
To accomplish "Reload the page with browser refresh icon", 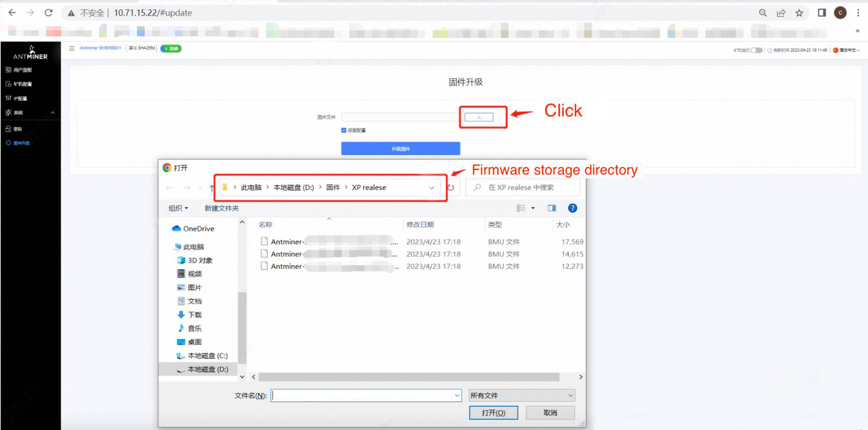I will coord(49,13).
